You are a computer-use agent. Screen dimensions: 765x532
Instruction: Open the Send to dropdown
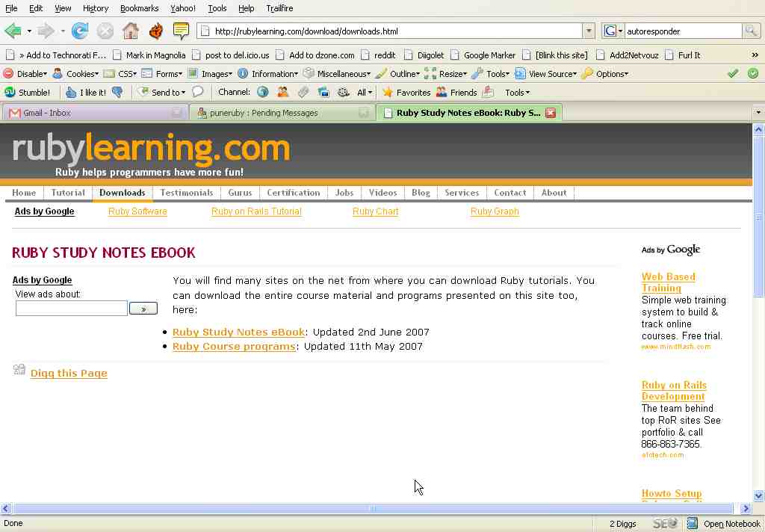161,92
